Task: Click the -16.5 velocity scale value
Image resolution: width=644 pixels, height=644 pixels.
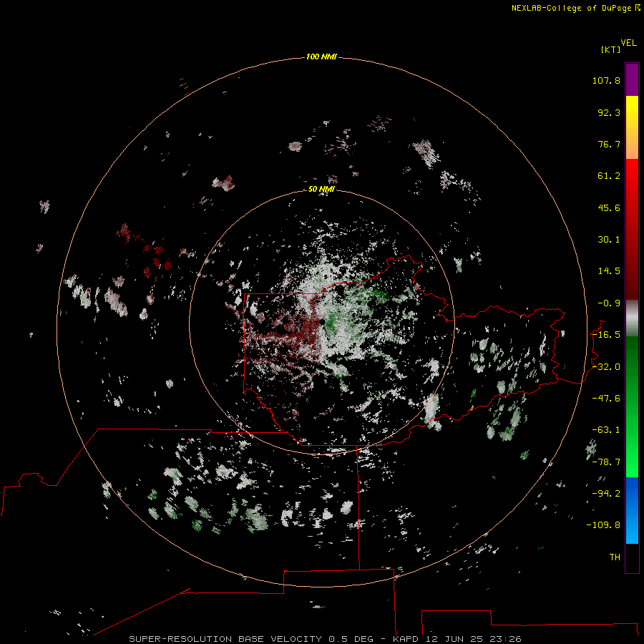Action: coord(606,335)
